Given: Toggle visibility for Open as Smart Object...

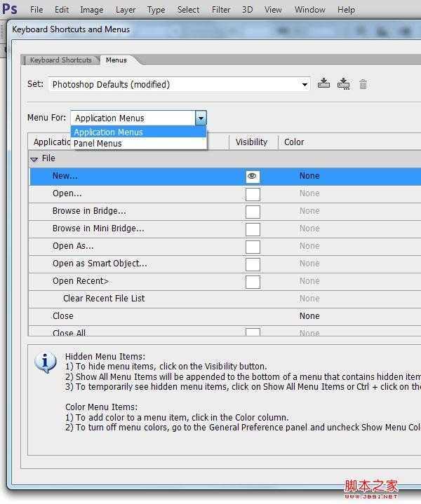Looking at the screenshot, I should [253, 264].
